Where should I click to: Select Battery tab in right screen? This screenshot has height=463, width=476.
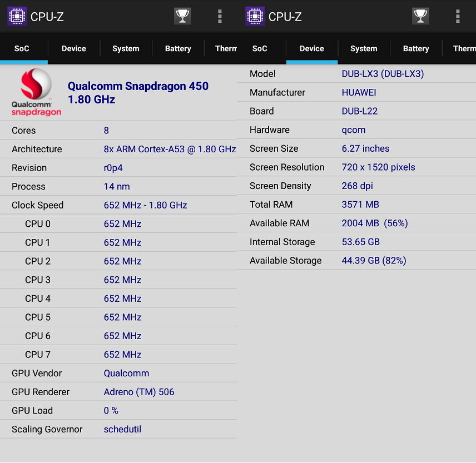(416, 48)
